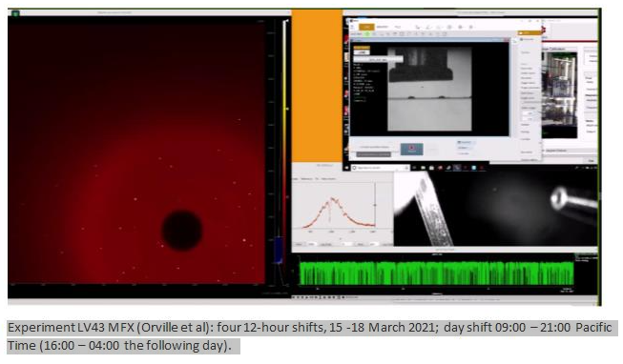Click the microscope view showing the sample chip and nozzle

pos(495,209)
